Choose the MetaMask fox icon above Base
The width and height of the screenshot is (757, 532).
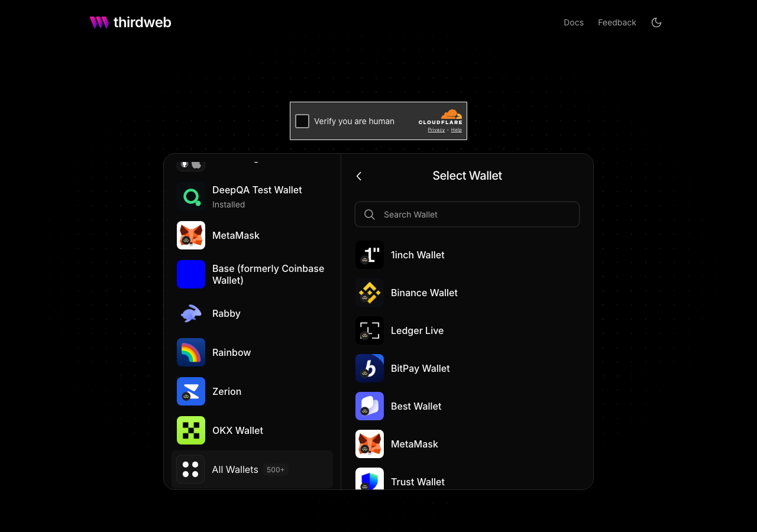[191, 235]
